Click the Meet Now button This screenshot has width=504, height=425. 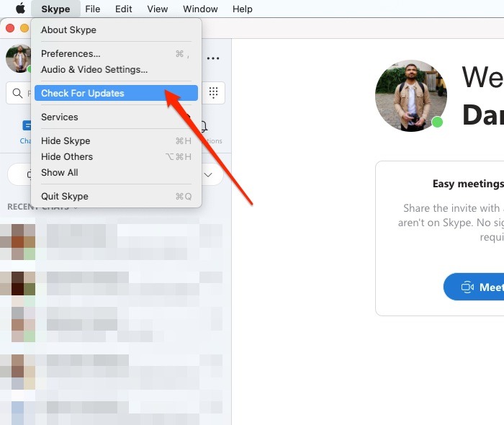pyautogui.click(x=474, y=287)
